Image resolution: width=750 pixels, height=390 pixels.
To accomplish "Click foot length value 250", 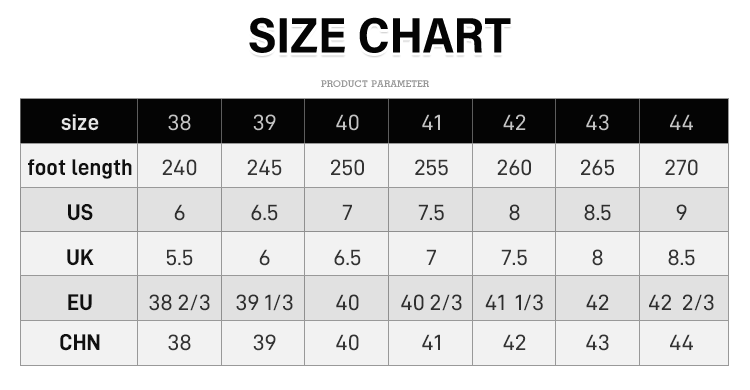I will [x=347, y=166].
